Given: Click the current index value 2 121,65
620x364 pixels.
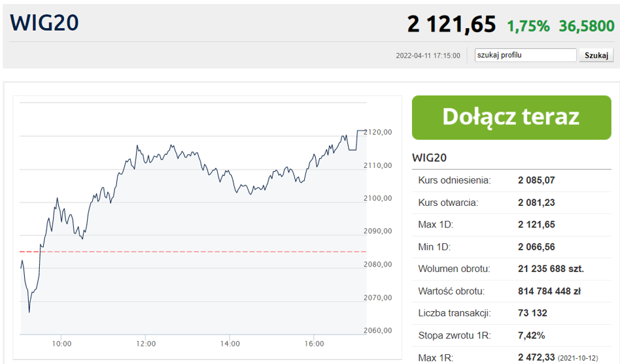Looking at the screenshot, I should (x=451, y=24).
